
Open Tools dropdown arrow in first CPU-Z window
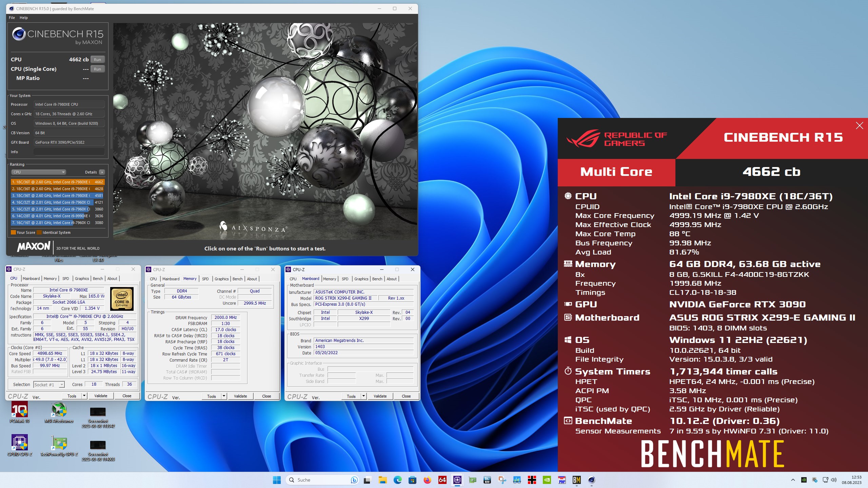click(x=84, y=396)
